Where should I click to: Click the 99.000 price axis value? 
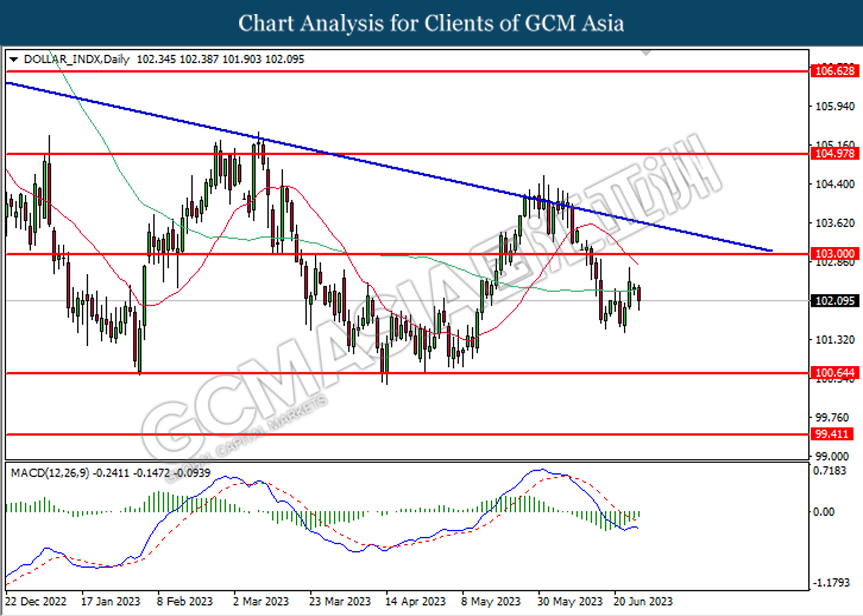(833, 457)
